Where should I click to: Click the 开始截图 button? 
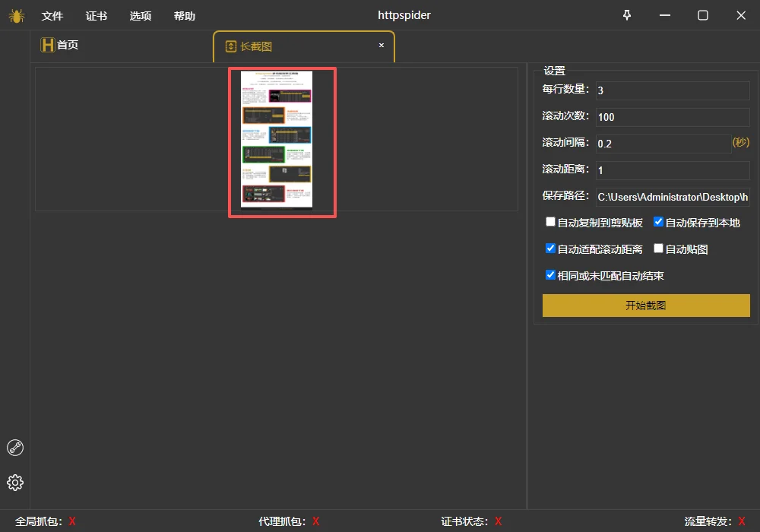click(646, 306)
